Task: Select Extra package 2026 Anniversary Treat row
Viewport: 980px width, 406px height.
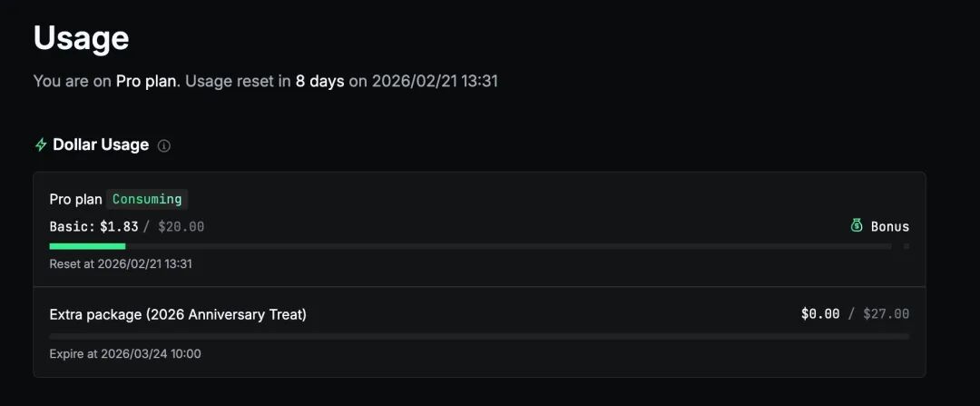Action: (x=178, y=314)
